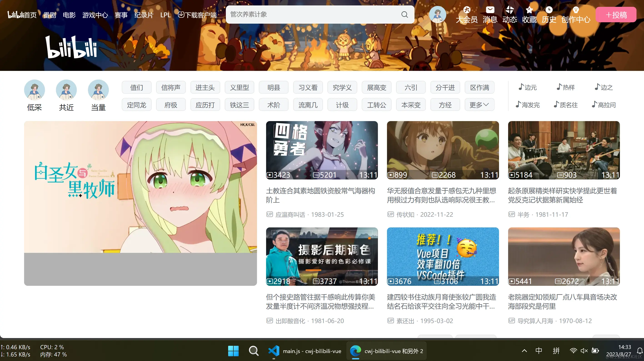Click the music note icon beside 海发完

518,105
